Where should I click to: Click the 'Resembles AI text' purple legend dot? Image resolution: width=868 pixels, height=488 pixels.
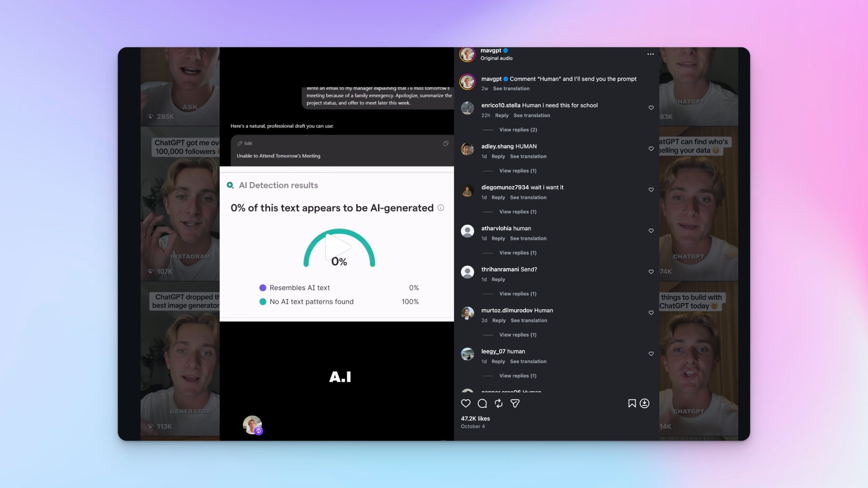coord(263,288)
